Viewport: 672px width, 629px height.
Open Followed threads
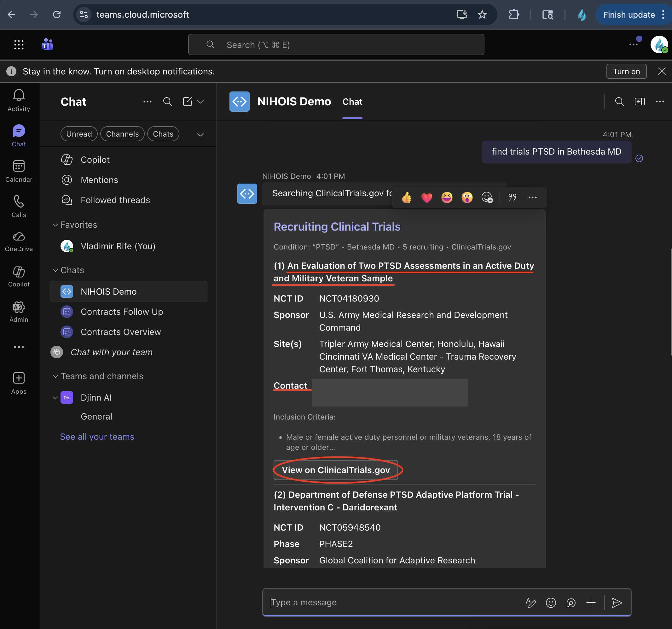point(129,200)
